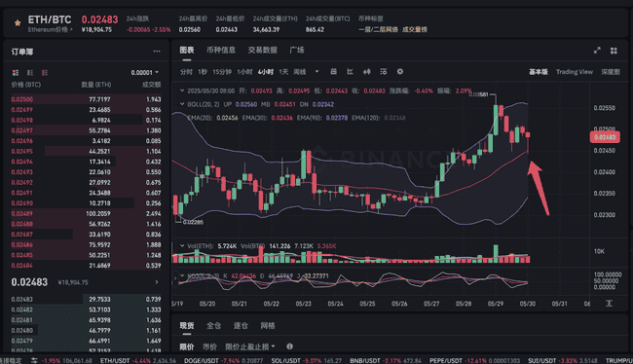Viewport: 633px width, 364px height.
Task: Show buy orders only view icon
Action: pyautogui.click(x=30, y=73)
